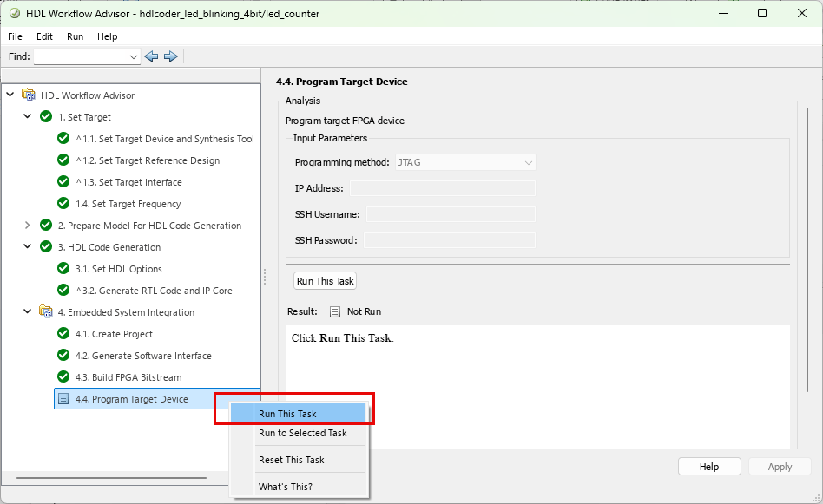The width and height of the screenshot is (823, 504).
Task: Click the Program Target Device task icon
Action: tap(63, 399)
